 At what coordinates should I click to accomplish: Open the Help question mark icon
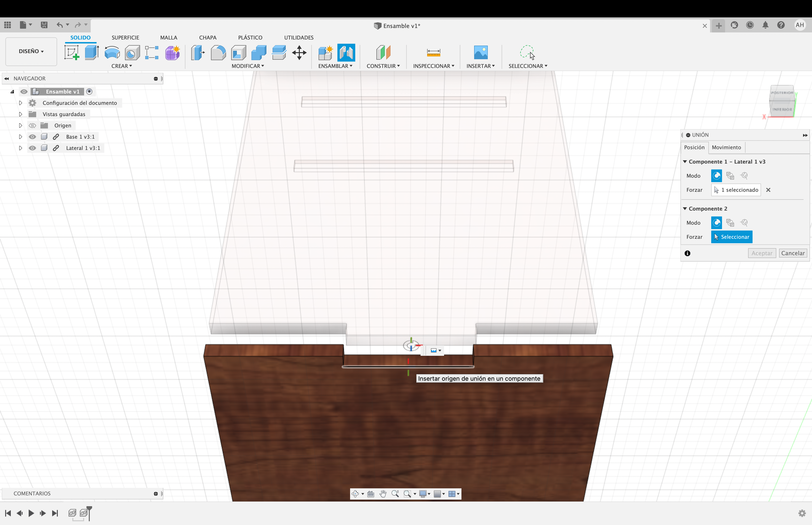pos(781,25)
